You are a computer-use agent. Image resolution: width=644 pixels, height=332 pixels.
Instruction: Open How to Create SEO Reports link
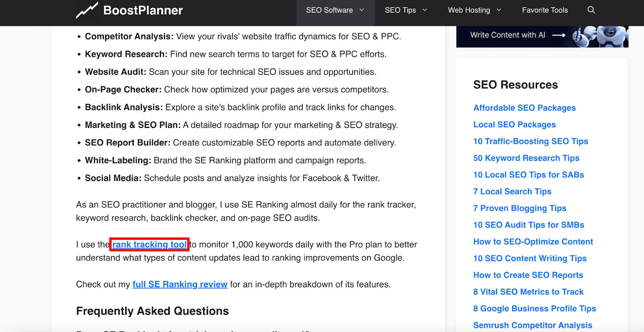point(528,275)
